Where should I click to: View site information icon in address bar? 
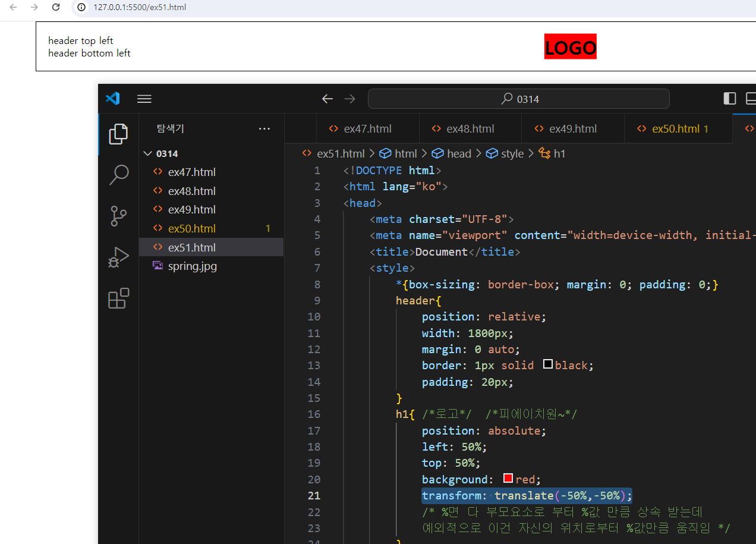pyautogui.click(x=82, y=7)
